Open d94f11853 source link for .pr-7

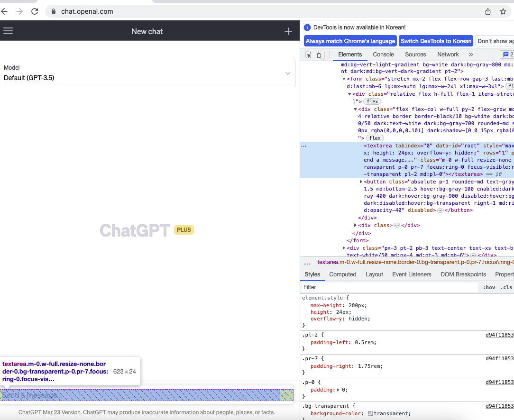coord(500,358)
